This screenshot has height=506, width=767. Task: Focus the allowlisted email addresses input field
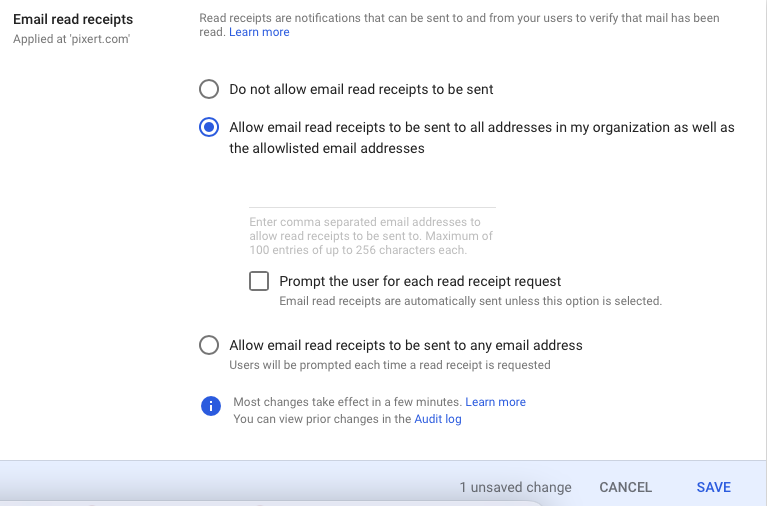point(372,196)
